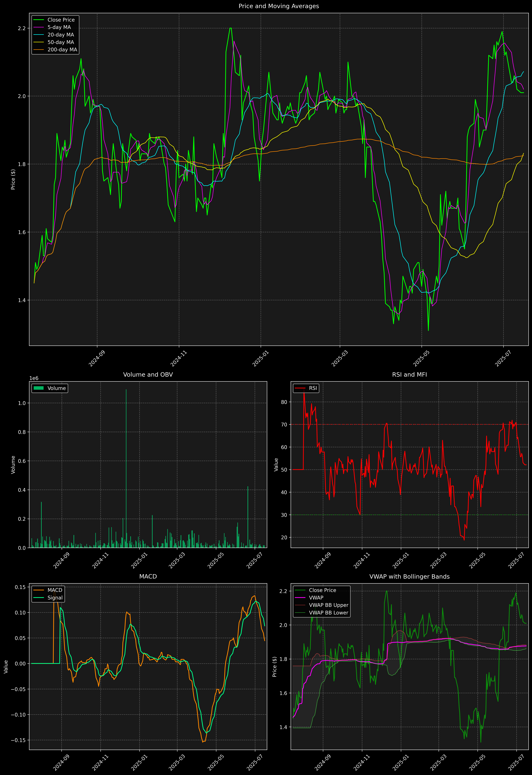Screen dimensions: 532x775
Task: Click the tallest volume spike bar
Action: coord(126,469)
